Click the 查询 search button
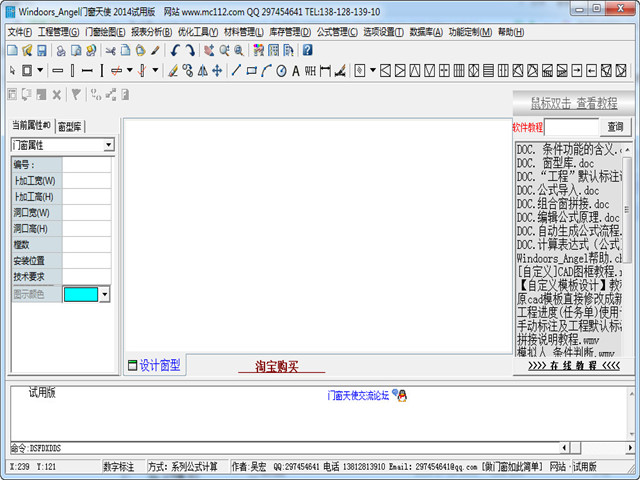The image size is (640, 480). click(x=615, y=127)
